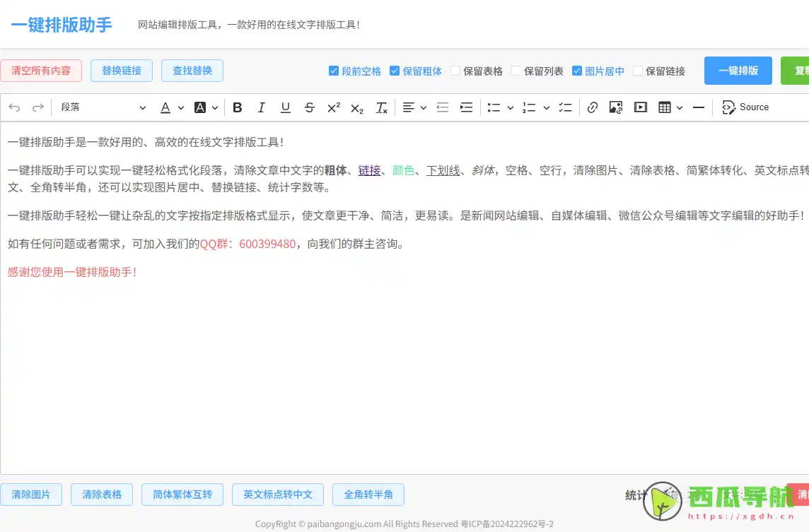This screenshot has height=532, width=809.
Task: Apply strikethrough formatting
Action: click(x=310, y=107)
